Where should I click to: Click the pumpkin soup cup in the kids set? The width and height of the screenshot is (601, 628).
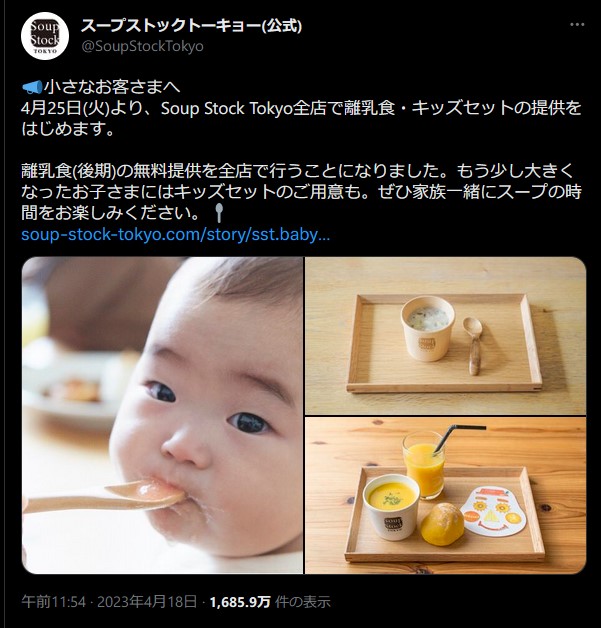(391, 507)
